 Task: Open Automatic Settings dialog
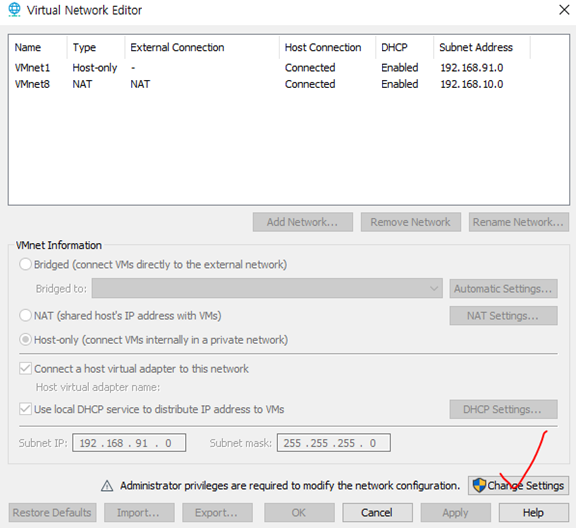pyautogui.click(x=503, y=288)
